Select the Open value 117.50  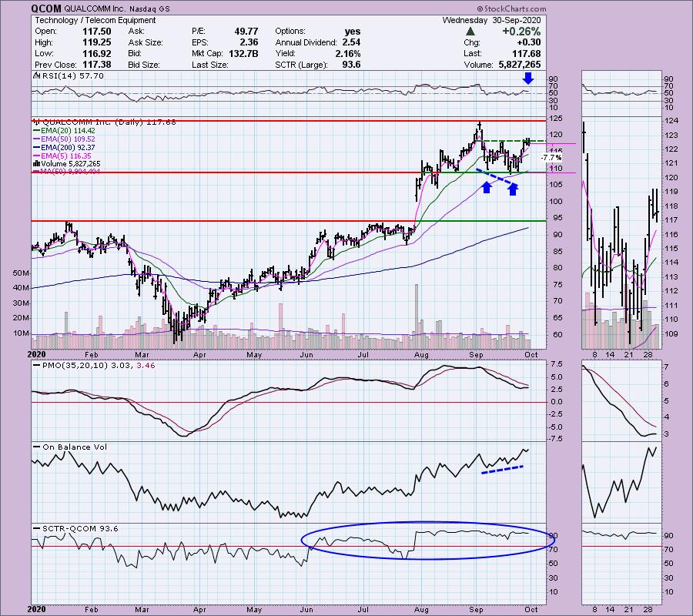click(x=97, y=32)
